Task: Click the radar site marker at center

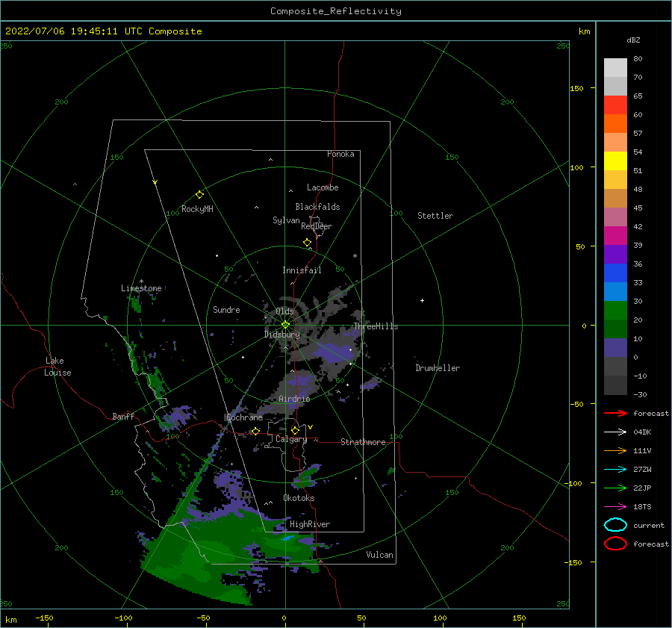Action: click(285, 325)
